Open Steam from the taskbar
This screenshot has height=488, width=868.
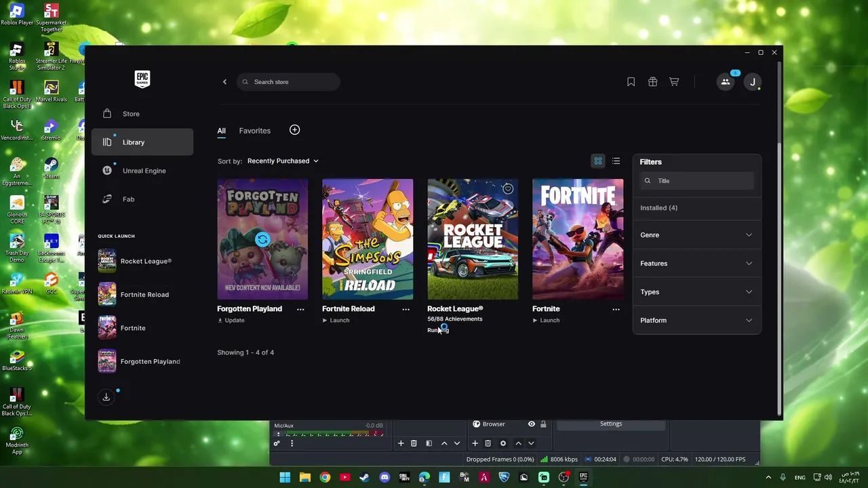click(x=365, y=477)
